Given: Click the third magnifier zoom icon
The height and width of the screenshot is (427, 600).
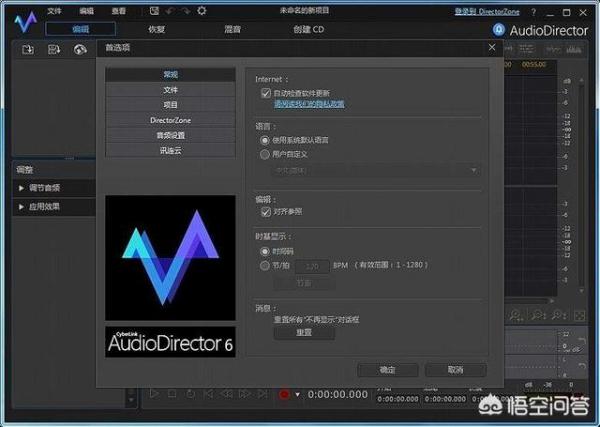Looking at the screenshot, I should tap(559, 316).
